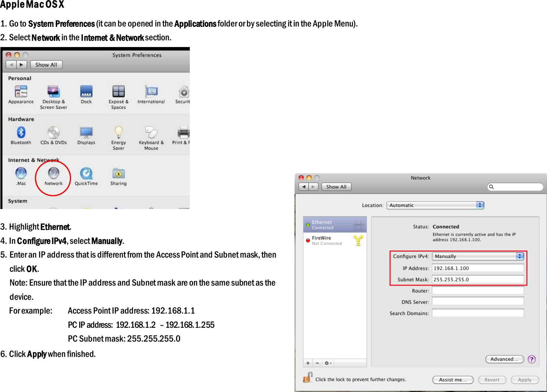Click back arrow in Network window

[304, 187]
